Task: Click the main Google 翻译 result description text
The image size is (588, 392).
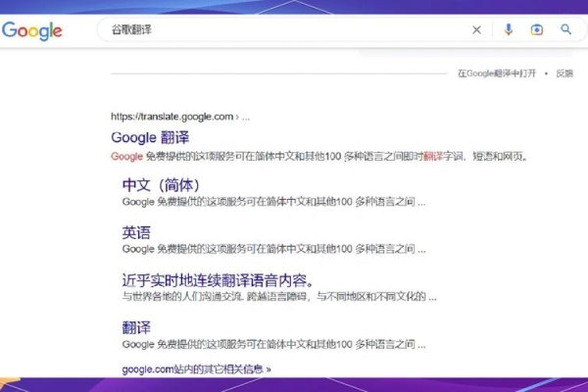Action: click(319, 157)
